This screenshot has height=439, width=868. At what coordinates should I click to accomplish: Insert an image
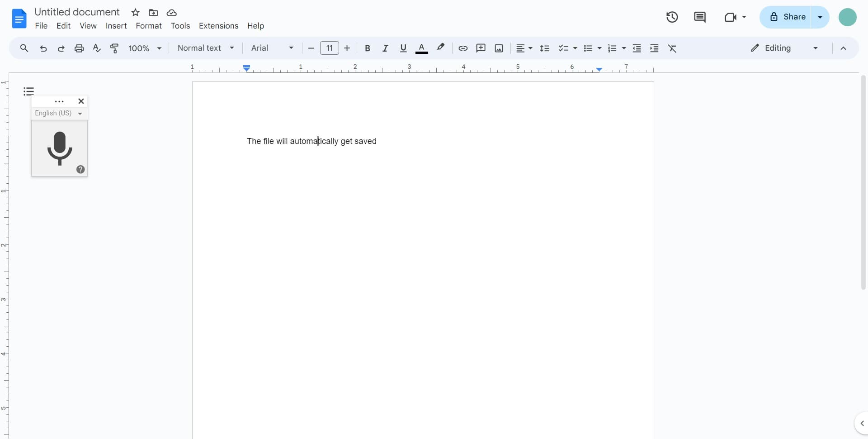[x=499, y=48]
